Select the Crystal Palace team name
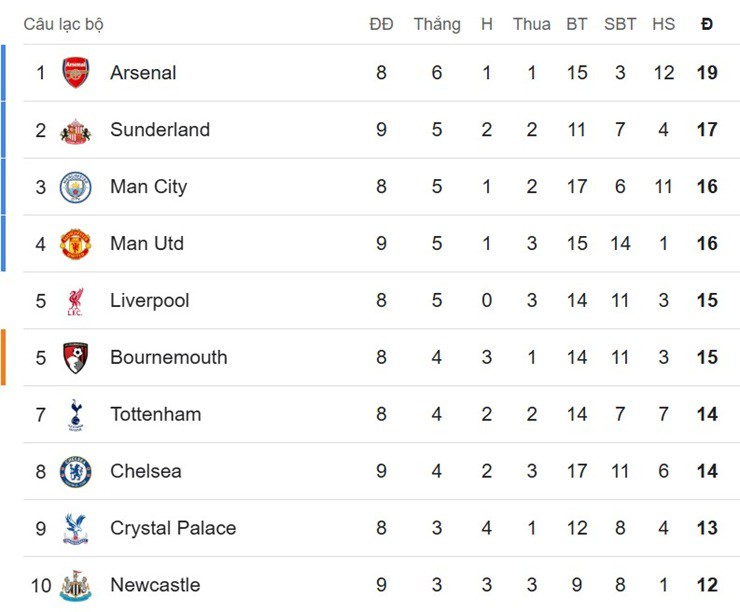The height and width of the screenshot is (612, 740). (173, 528)
